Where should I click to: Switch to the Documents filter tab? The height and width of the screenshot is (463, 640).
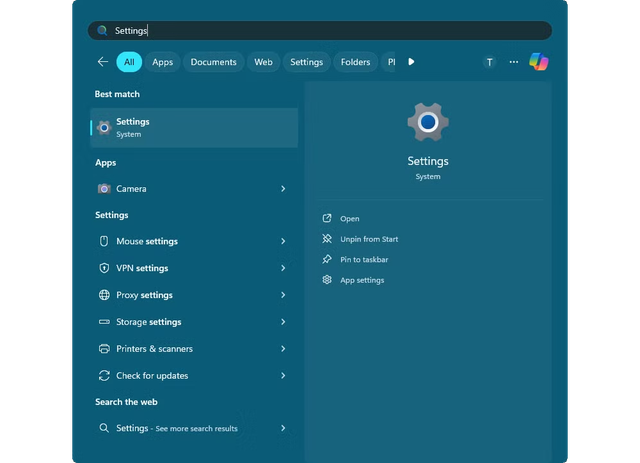pos(213,62)
